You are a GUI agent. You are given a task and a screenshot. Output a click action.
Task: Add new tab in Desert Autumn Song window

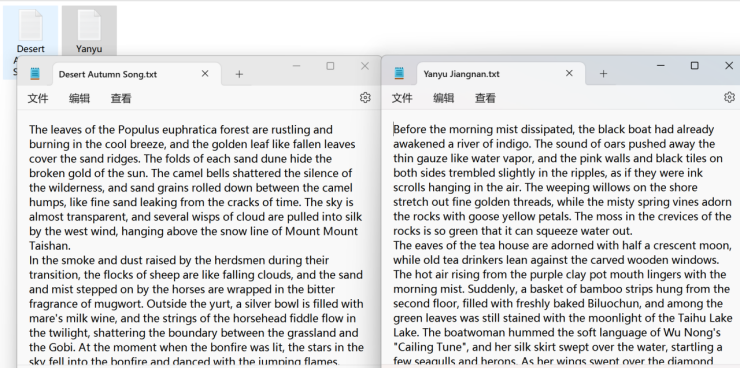(x=239, y=74)
